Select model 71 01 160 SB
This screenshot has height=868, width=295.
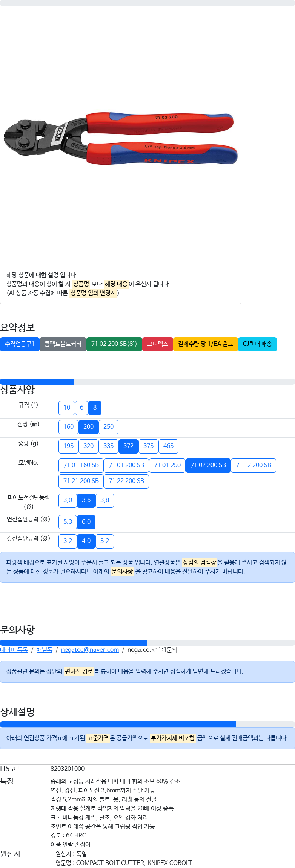81,465
